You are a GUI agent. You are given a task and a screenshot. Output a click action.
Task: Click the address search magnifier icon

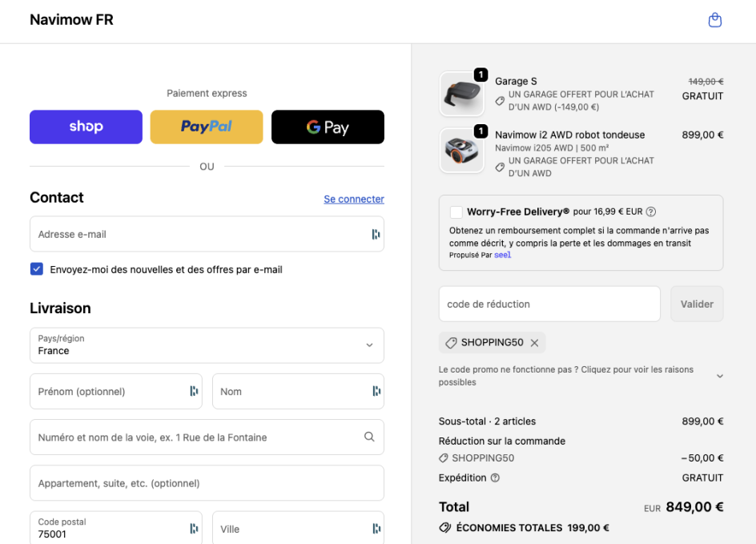[369, 437]
